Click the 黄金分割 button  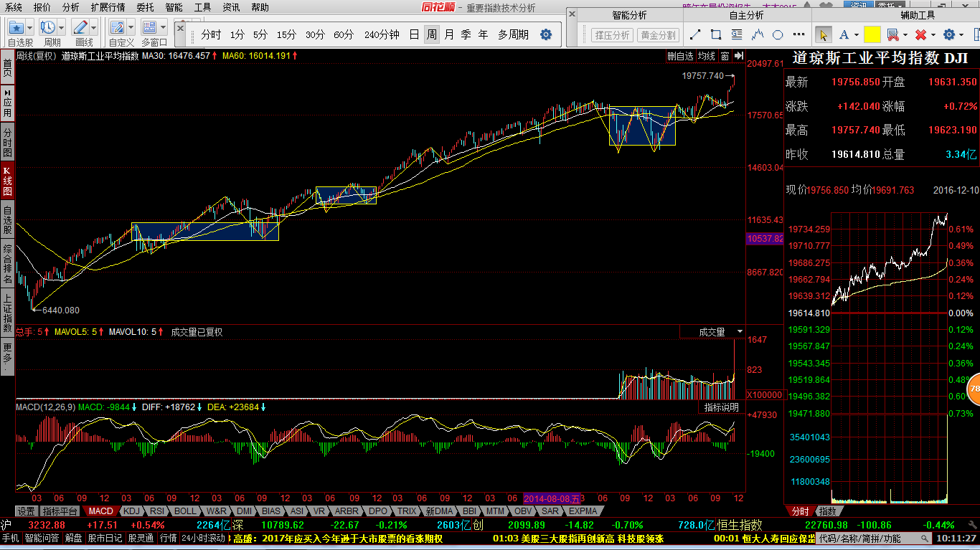coord(658,34)
